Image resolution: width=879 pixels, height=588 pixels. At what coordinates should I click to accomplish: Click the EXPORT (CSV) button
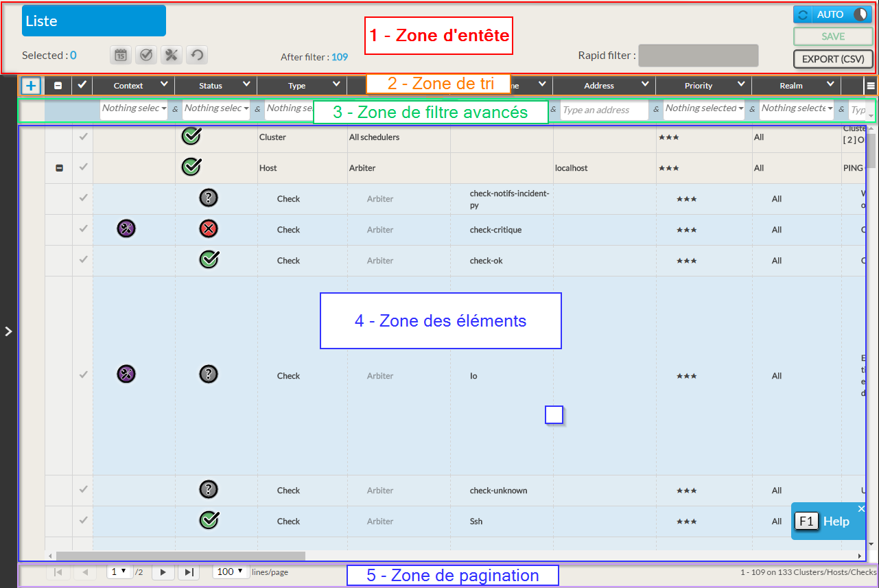point(833,59)
